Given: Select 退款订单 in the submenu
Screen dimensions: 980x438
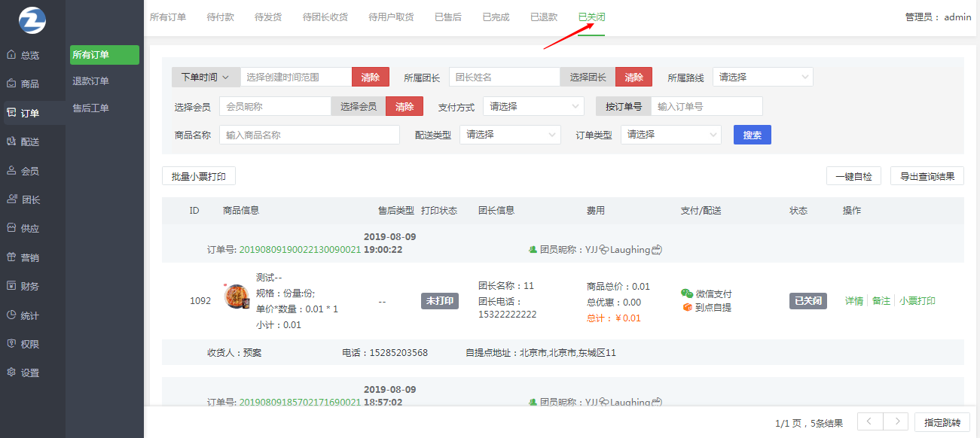Looking at the screenshot, I should point(90,81).
